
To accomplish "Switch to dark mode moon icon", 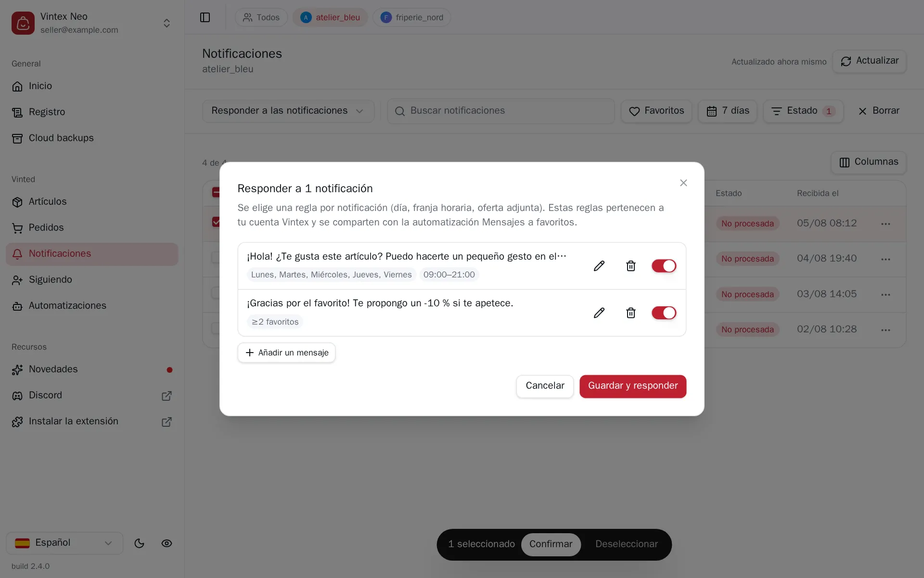I will [x=140, y=543].
